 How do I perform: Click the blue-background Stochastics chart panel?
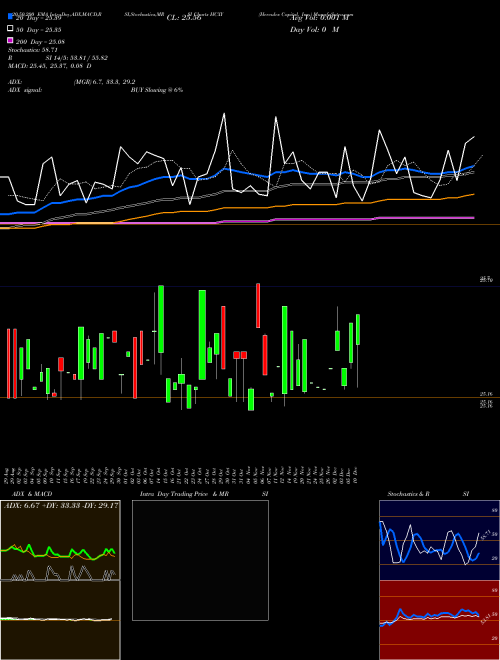click(x=439, y=540)
